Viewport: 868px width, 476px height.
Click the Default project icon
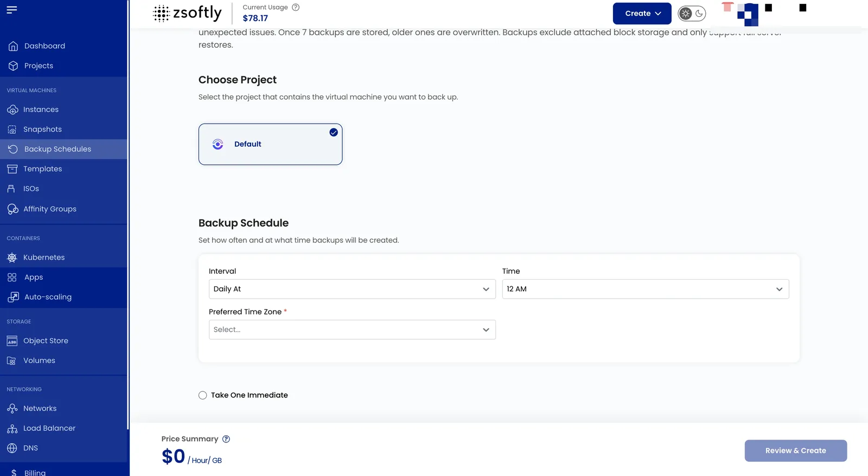point(218,144)
